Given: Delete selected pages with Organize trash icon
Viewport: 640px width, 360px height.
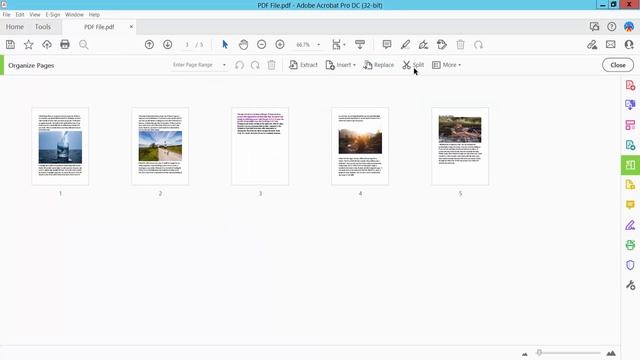Looking at the screenshot, I should (x=271, y=65).
